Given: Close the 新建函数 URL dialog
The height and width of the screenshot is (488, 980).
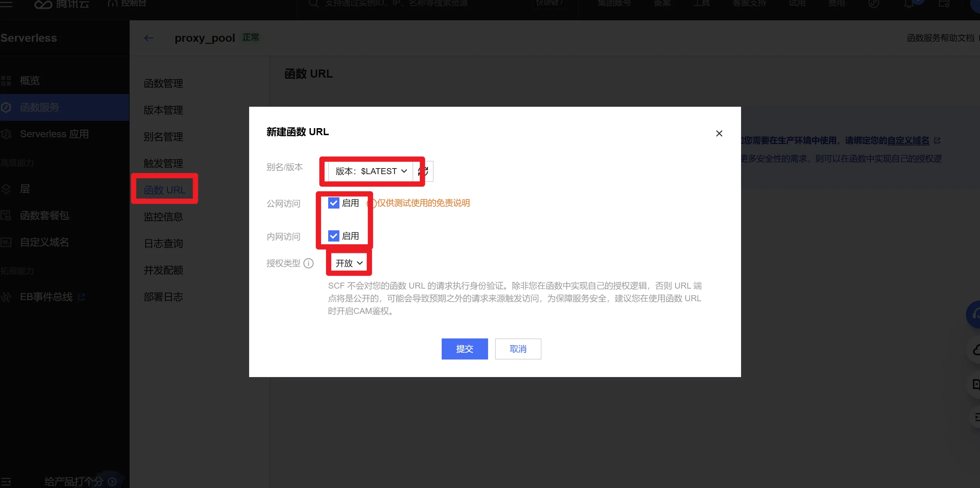Looking at the screenshot, I should tap(719, 133).
